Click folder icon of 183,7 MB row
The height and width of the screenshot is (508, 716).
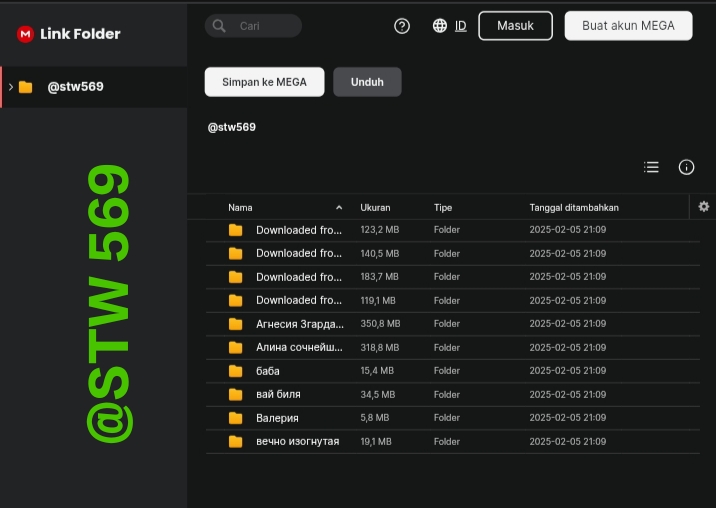235,277
